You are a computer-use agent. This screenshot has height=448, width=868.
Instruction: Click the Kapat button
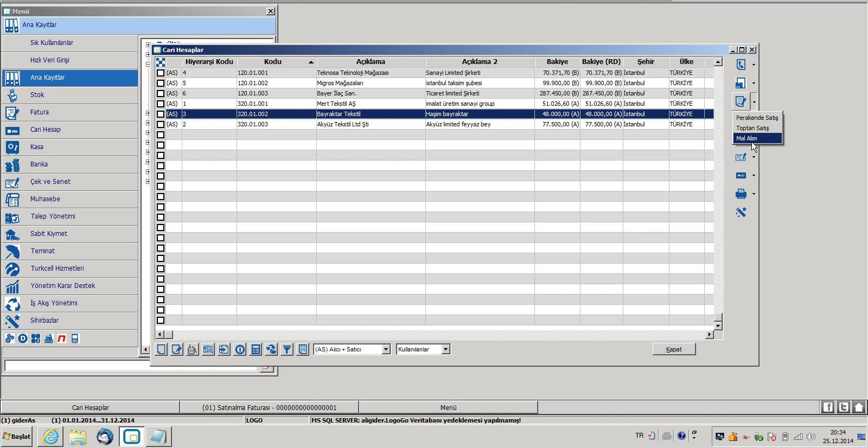[x=674, y=349]
